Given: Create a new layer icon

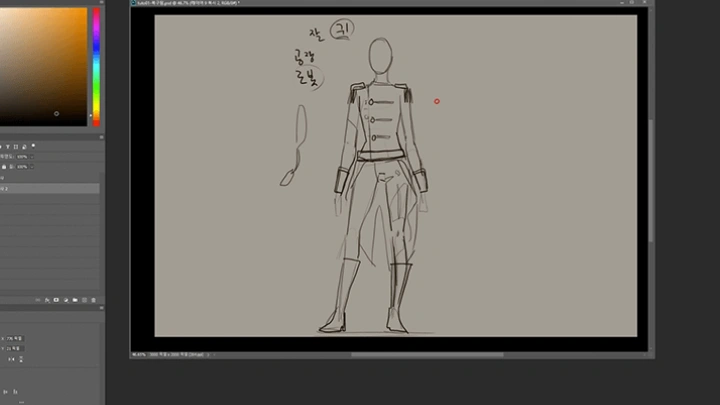Looking at the screenshot, I should pyautogui.click(x=84, y=300).
